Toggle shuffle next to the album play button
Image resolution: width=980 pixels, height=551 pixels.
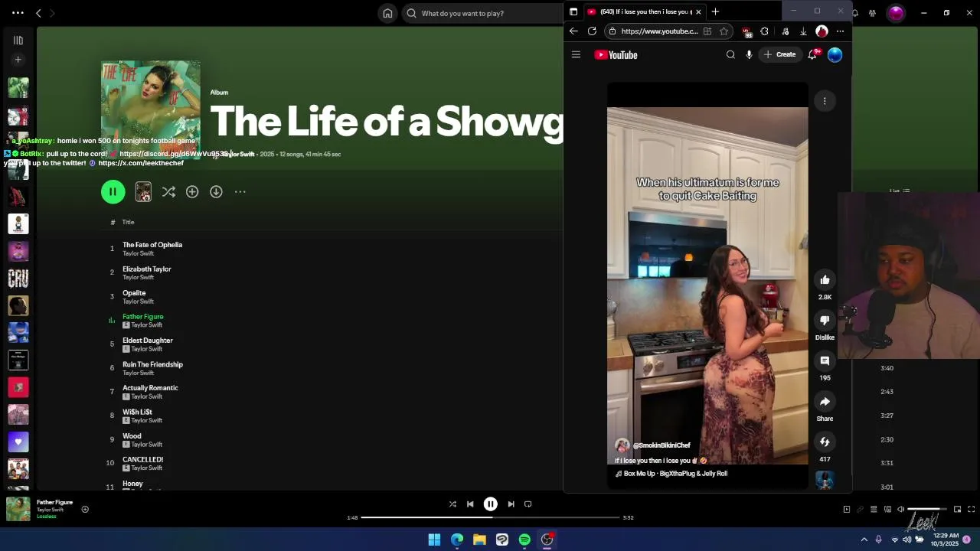168,192
